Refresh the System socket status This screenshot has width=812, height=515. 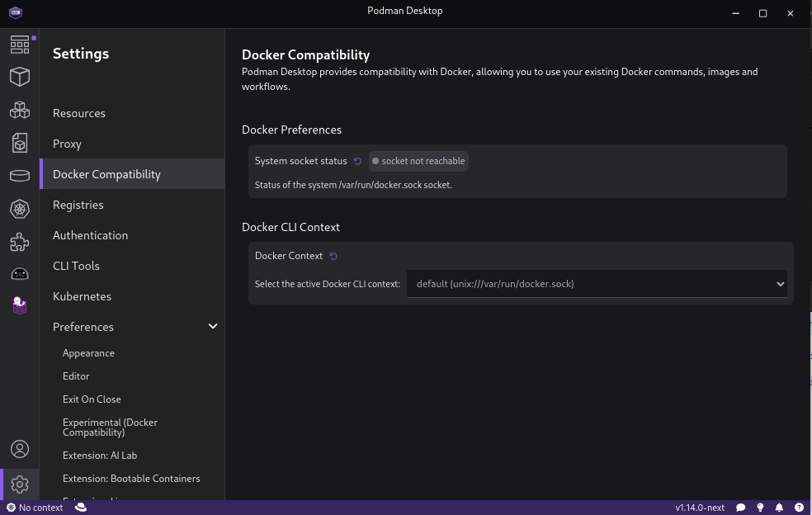(x=357, y=161)
